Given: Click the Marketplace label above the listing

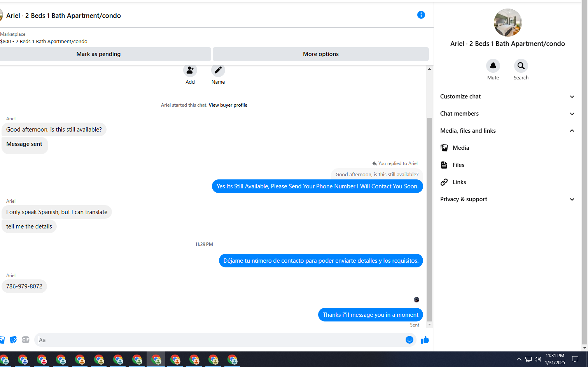Looking at the screenshot, I should (13, 34).
